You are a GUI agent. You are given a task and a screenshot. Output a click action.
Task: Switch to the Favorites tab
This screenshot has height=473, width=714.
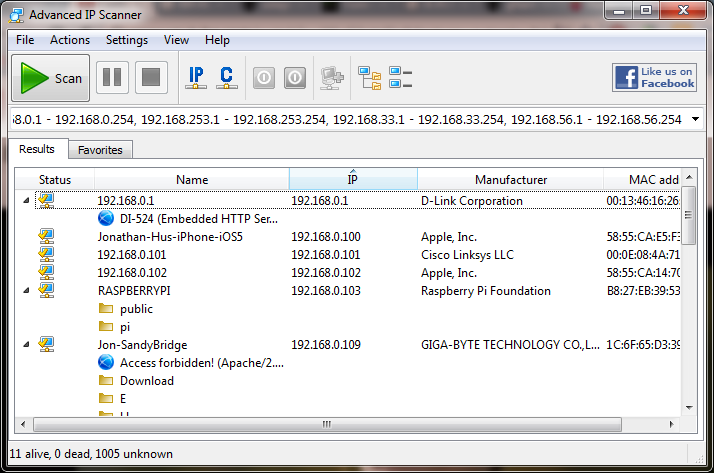click(100, 150)
